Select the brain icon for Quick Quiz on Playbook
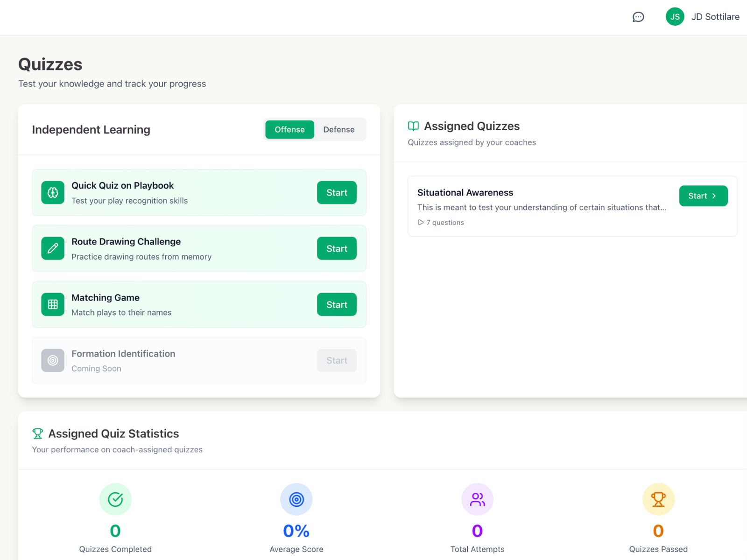 [x=53, y=192]
